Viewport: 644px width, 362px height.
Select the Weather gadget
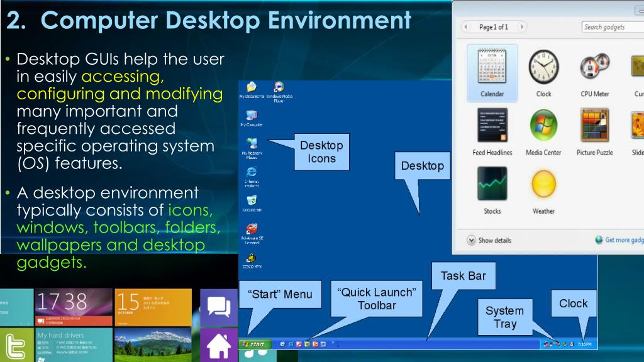coord(543,190)
